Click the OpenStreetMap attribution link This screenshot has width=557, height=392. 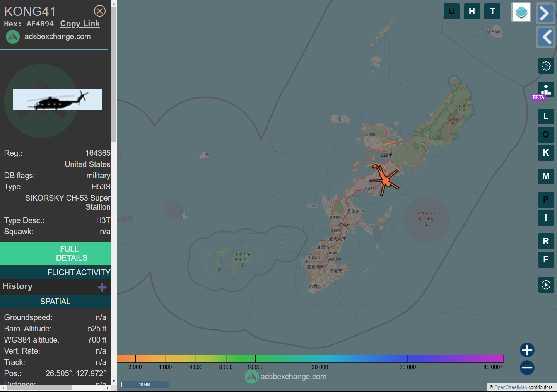coord(510,387)
